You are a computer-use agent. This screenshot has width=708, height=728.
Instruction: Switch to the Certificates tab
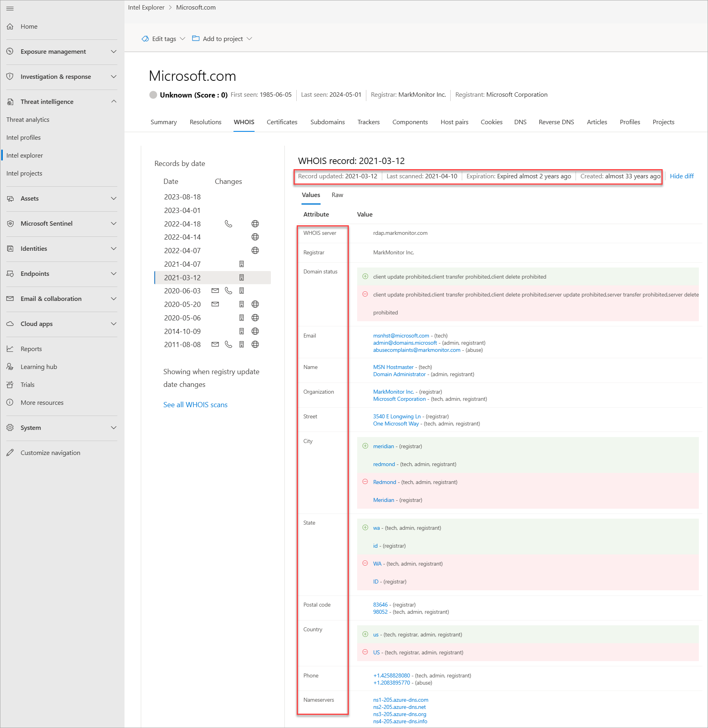[282, 122]
